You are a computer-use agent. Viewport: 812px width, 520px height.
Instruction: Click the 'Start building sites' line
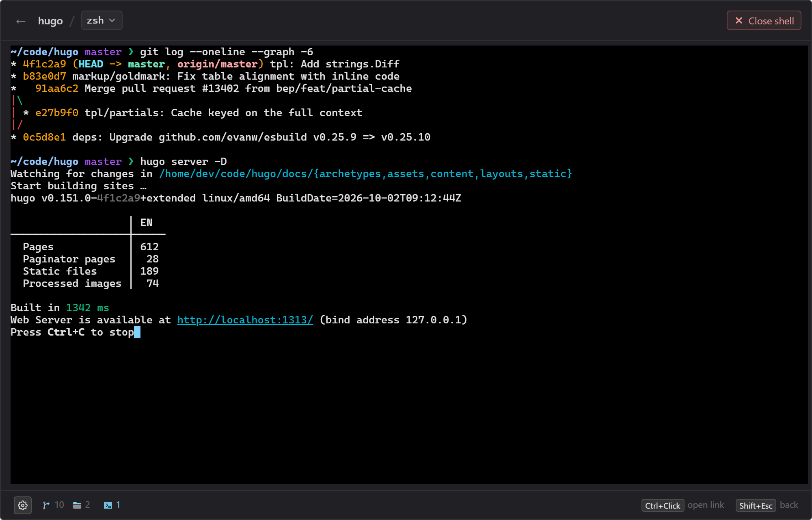(x=78, y=186)
